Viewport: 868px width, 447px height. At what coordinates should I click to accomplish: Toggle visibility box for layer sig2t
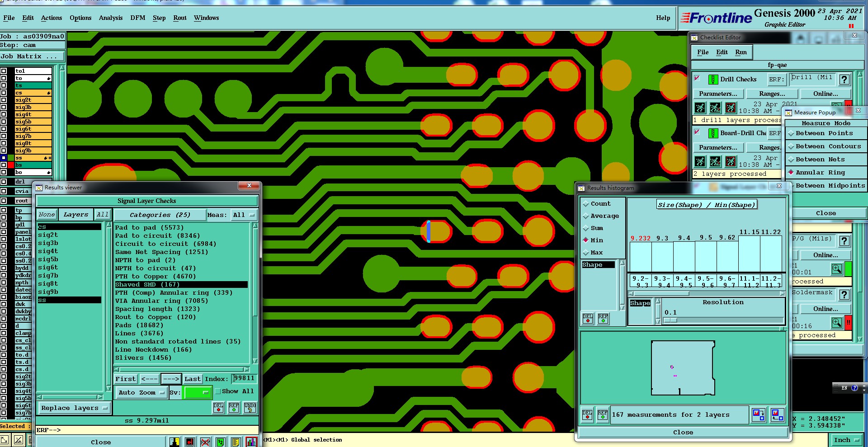[4, 100]
